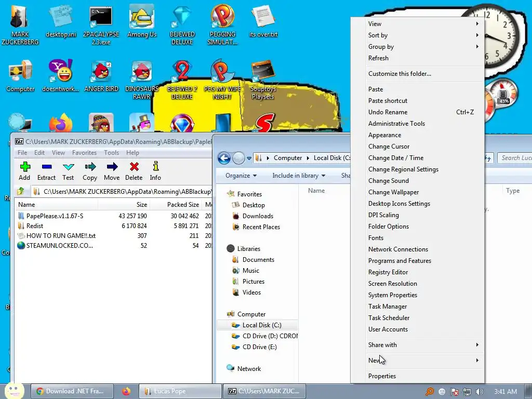Switch to Lucas Pope taskbar window
This screenshot has height=399, width=532.
tap(180, 391)
